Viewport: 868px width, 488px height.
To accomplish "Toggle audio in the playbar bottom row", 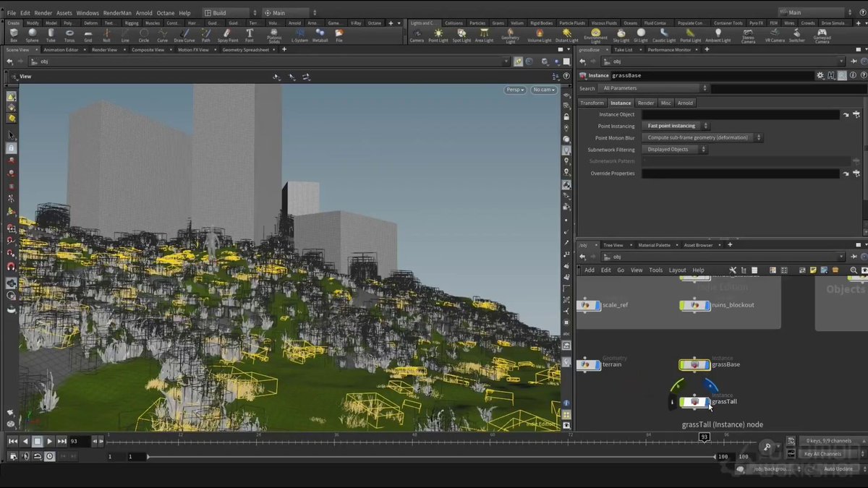I will (25, 456).
